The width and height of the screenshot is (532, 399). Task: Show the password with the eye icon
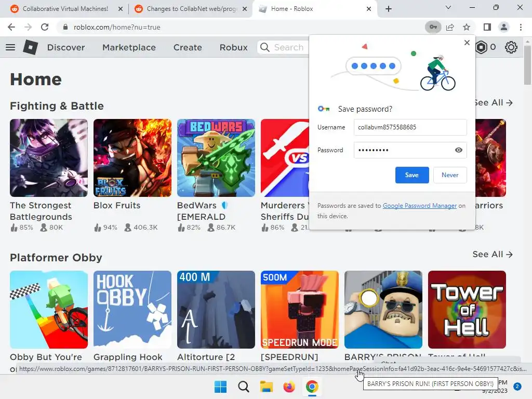pos(459,150)
